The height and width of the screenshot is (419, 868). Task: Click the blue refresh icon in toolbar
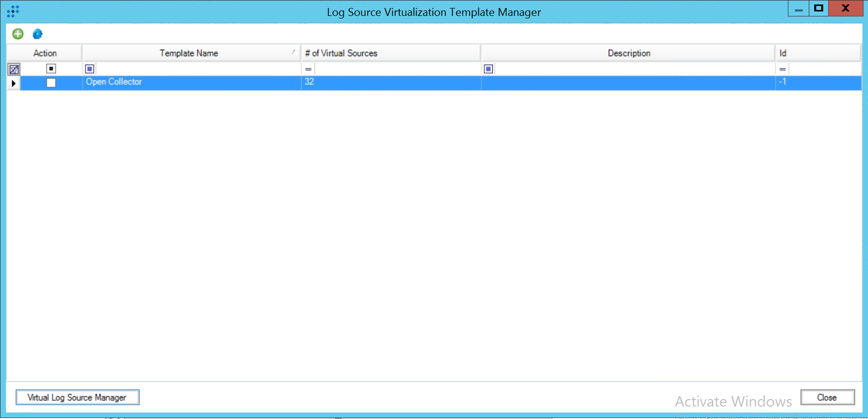(x=37, y=34)
